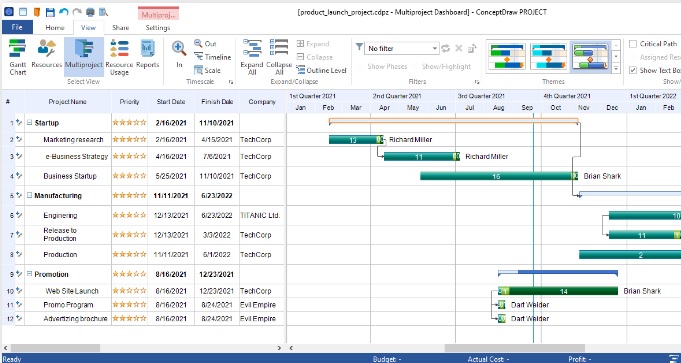The height and width of the screenshot is (363, 681).
Task: Enable the Critical Path checkbox
Action: [x=633, y=43]
